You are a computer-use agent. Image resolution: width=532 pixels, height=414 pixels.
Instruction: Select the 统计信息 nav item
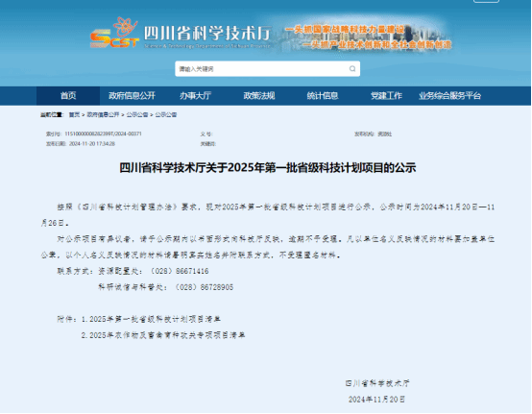click(323, 96)
